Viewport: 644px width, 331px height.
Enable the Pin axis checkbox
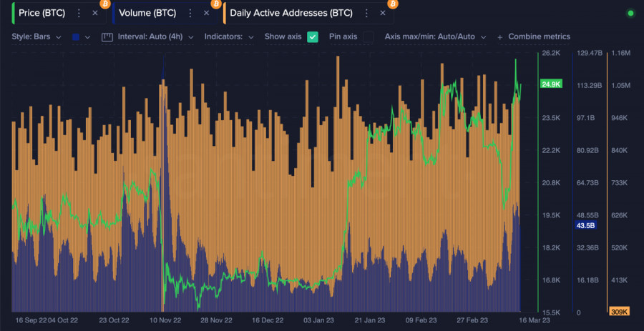click(x=368, y=36)
